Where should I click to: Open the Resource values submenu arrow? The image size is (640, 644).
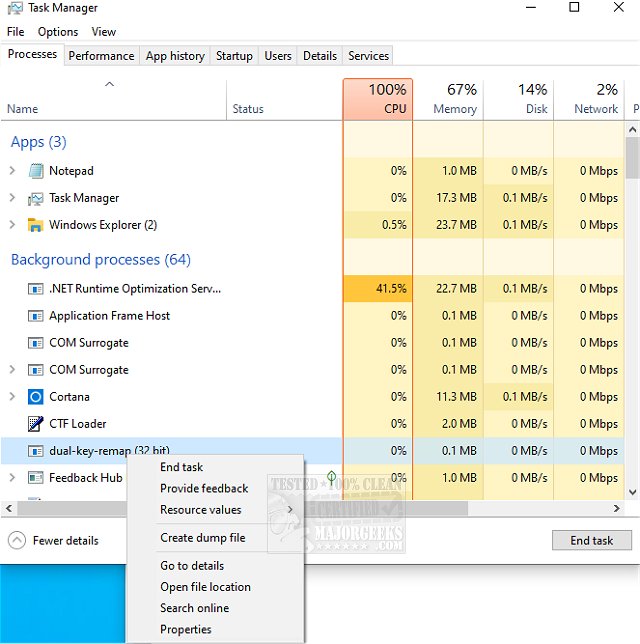tap(290, 510)
